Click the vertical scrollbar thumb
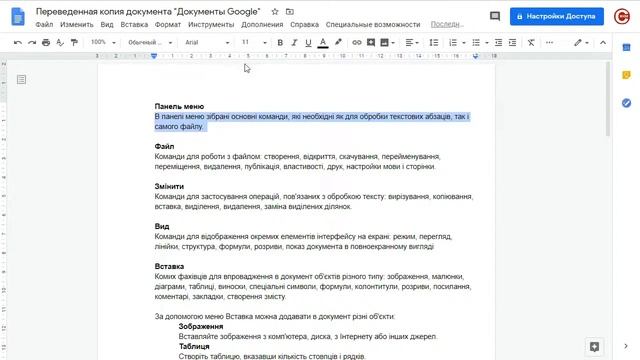This screenshot has width=640, height=360. pos(608,99)
